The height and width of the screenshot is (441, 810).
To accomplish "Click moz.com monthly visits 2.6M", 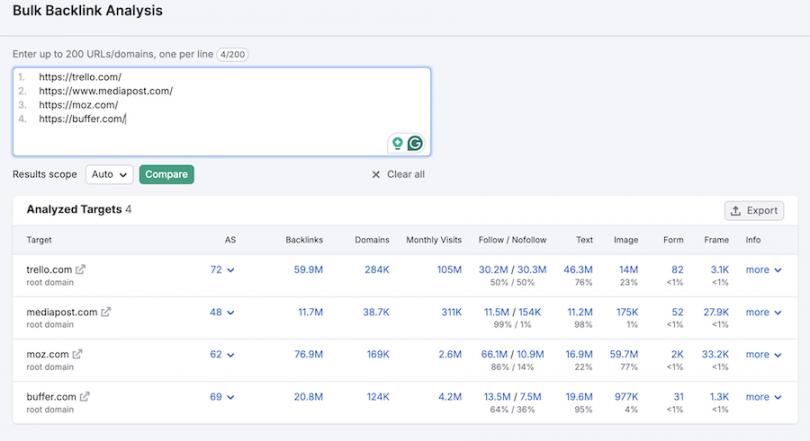I will pyautogui.click(x=450, y=354).
